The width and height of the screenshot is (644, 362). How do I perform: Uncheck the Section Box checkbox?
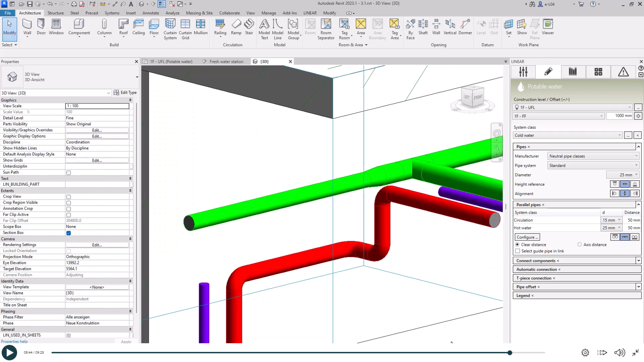(x=68, y=233)
